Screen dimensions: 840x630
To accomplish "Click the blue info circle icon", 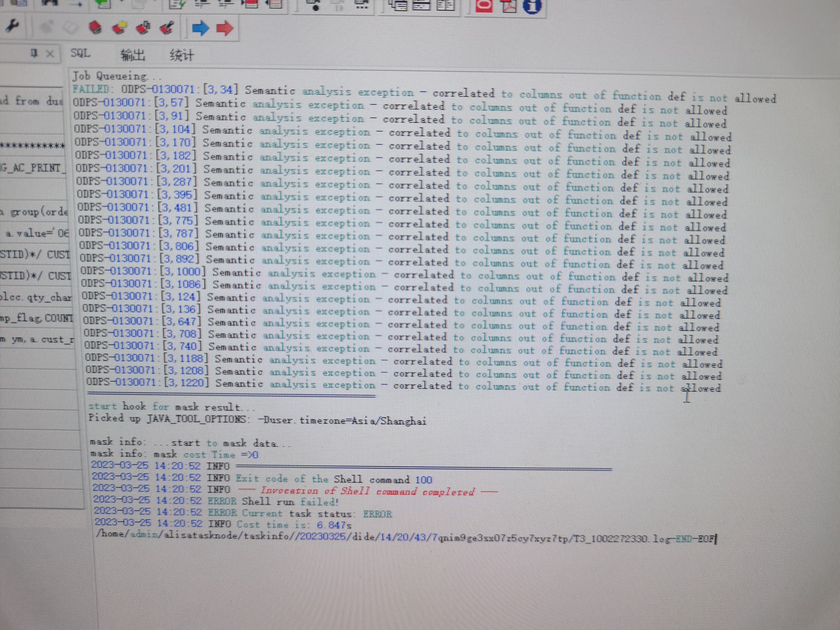I will (532, 6).
